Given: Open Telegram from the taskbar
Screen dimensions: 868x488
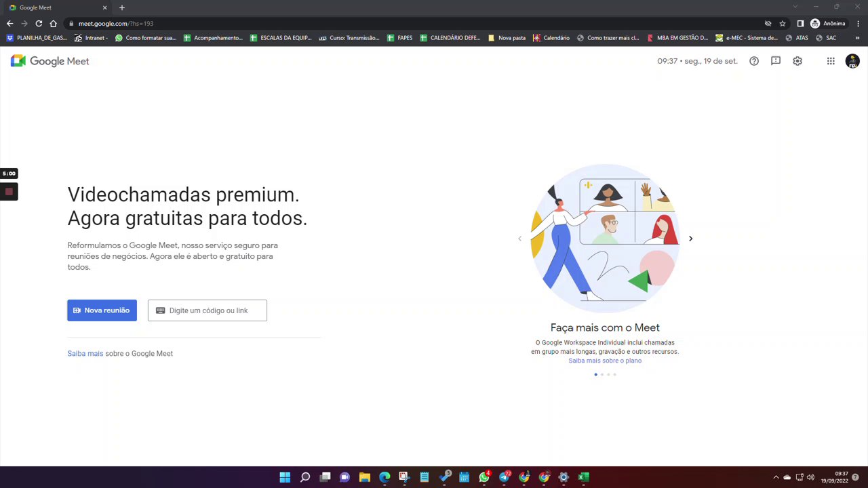Looking at the screenshot, I should [504, 477].
